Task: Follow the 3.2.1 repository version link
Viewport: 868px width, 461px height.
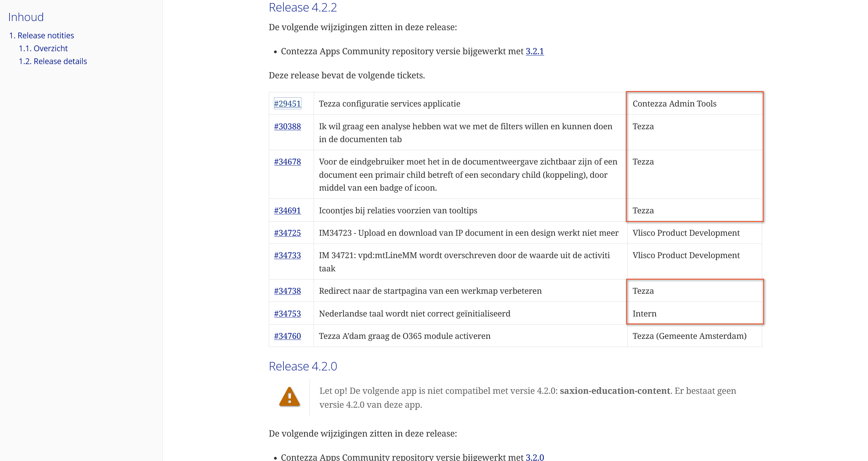Action: (534, 51)
